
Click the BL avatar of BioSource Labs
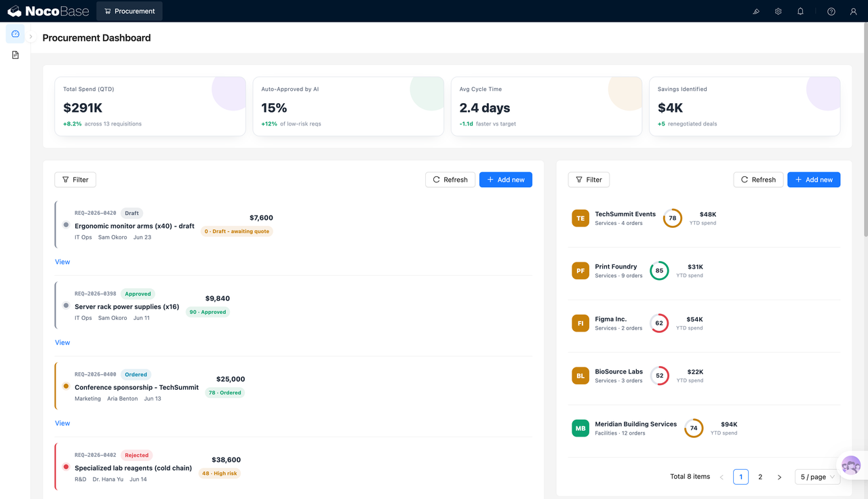pyautogui.click(x=580, y=376)
